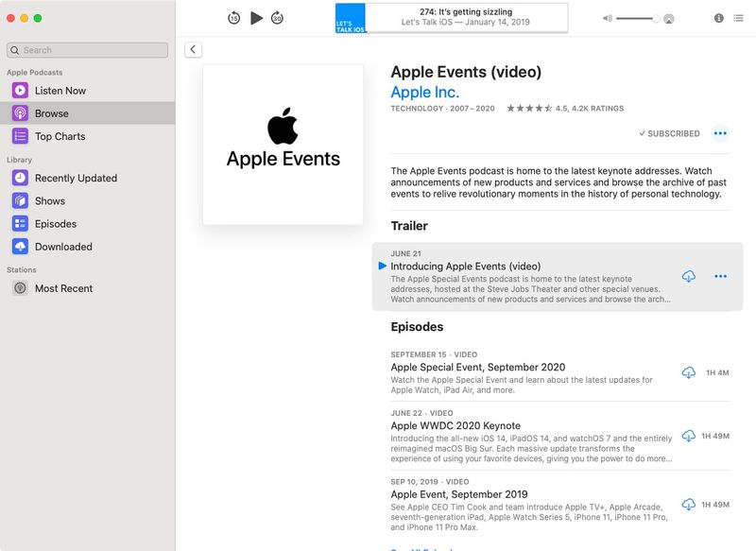Click the Shows library icon
The width and height of the screenshot is (756, 551).
[20, 200]
